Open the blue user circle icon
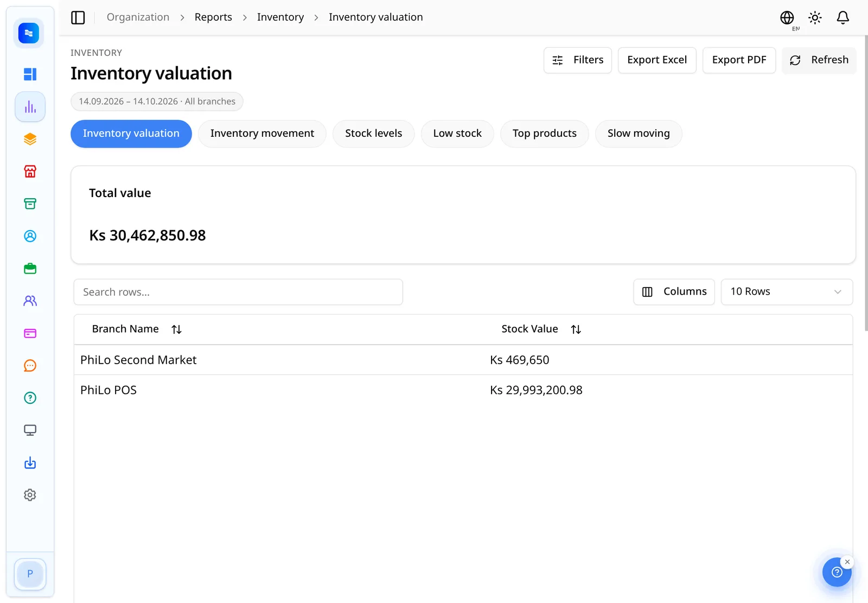Screen dimensions: 868x603 pyautogui.click(x=30, y=236)
